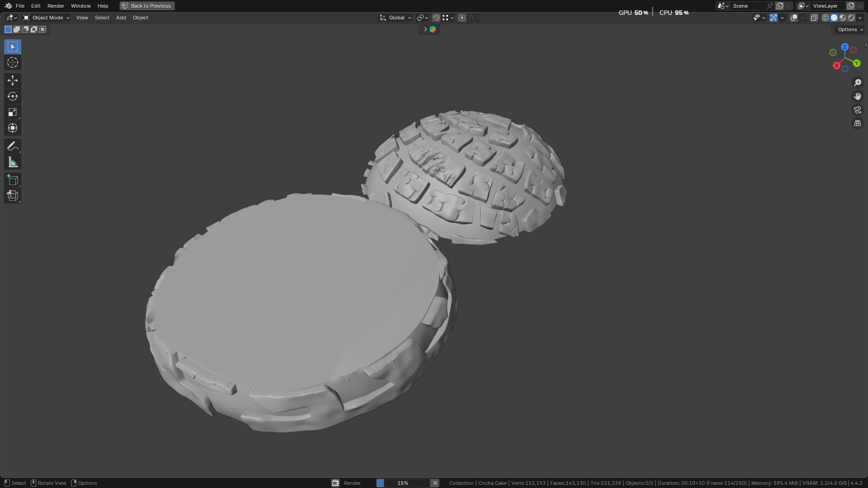Click the zoom magnifier viewport icon
The width and height of the screenshot is (868, 488).
click(x=858, y=83)
